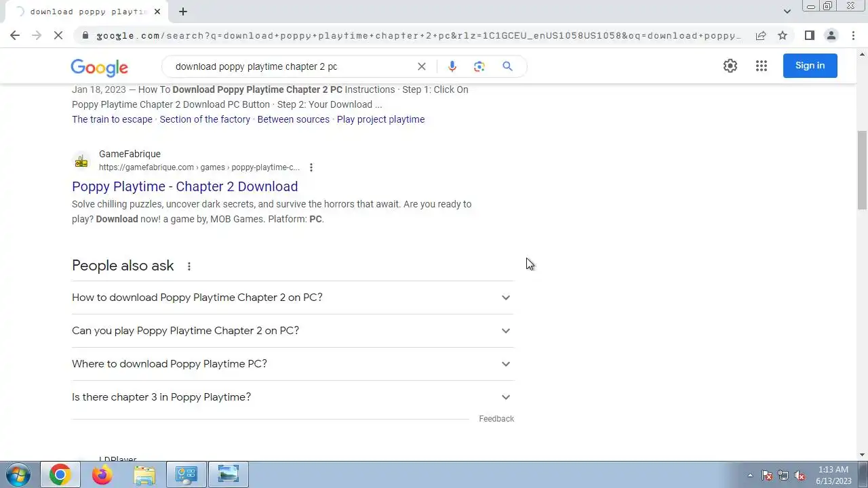Screen dimensions: 868x488
Task: Click the Sign in button
Action: 810,66
